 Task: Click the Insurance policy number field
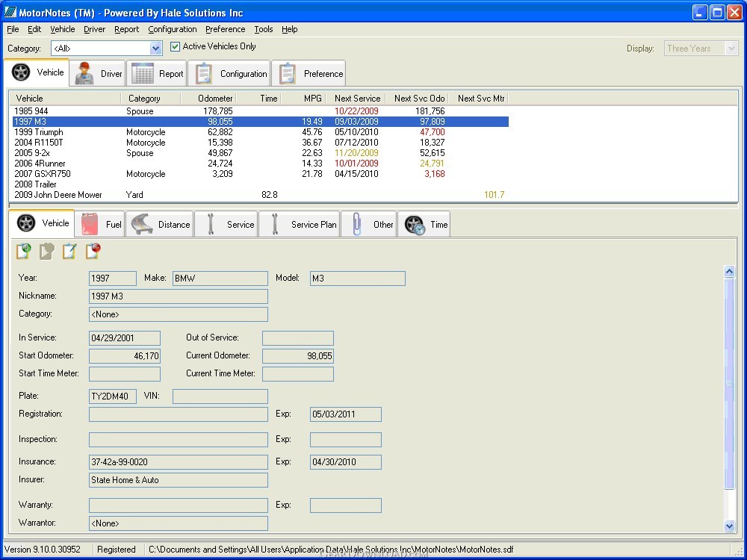pyautogui.click(x=179, y=462)
